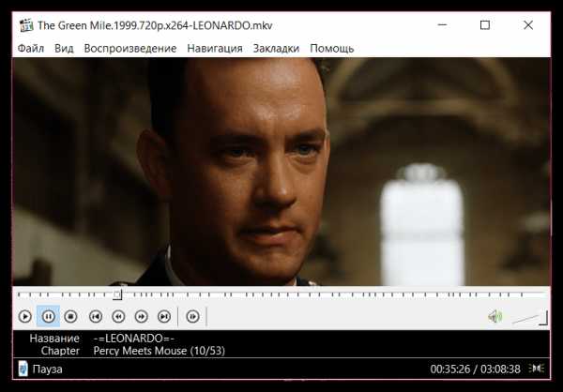Mute audio via speaker icon

click(x=495, y=317)
